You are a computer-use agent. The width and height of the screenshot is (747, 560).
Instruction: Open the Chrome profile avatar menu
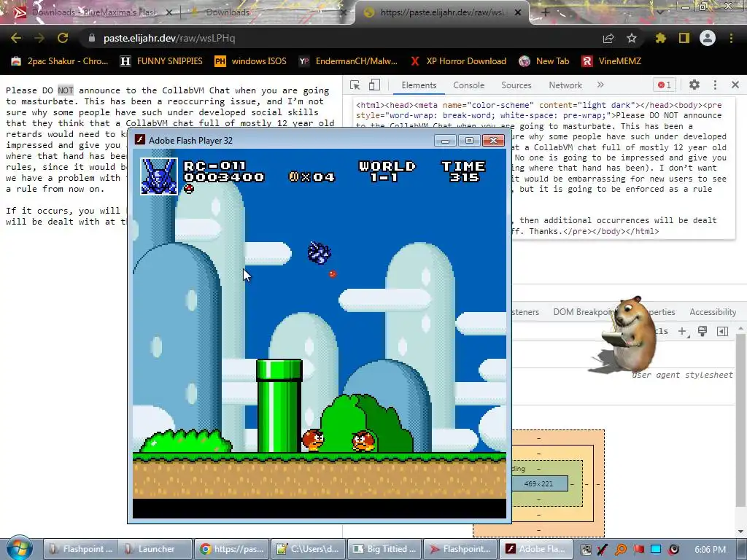tap(708, 38)
